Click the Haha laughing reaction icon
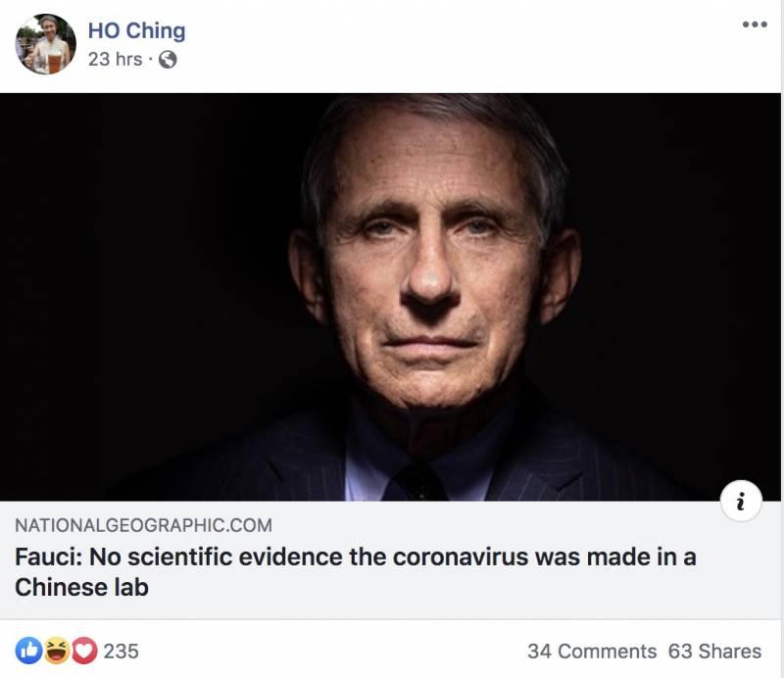Screen dimensions: 784x678 point(56,651)
